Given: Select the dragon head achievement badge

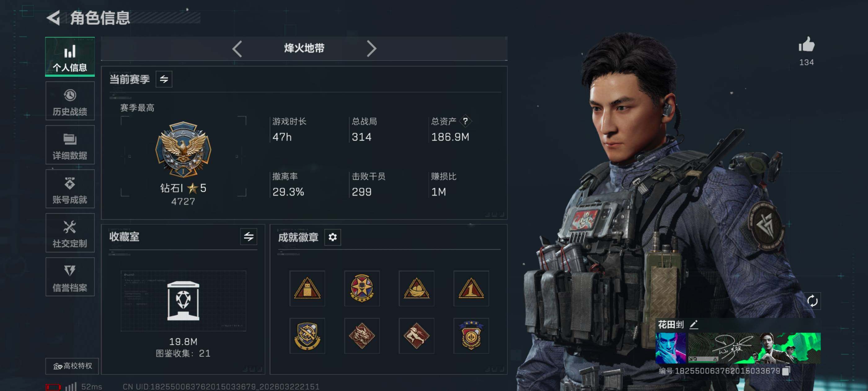Looking at the screenshot, I should tap(362, 335).
